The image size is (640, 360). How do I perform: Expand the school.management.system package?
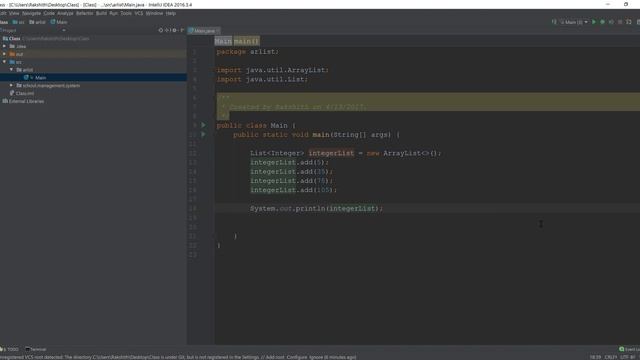tap(11, 85)
